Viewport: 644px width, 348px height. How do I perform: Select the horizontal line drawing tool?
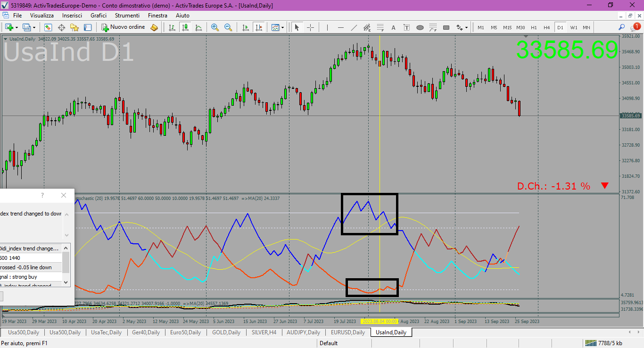click(340, 27)
